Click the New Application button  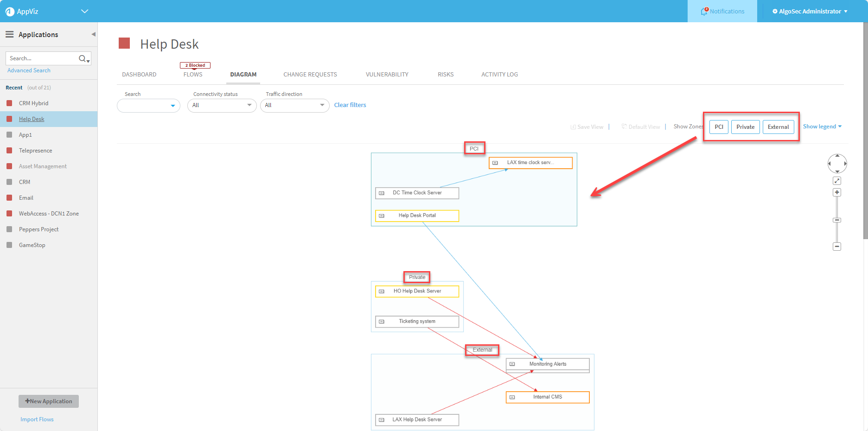pyautogui.click(x=49, y=401)
